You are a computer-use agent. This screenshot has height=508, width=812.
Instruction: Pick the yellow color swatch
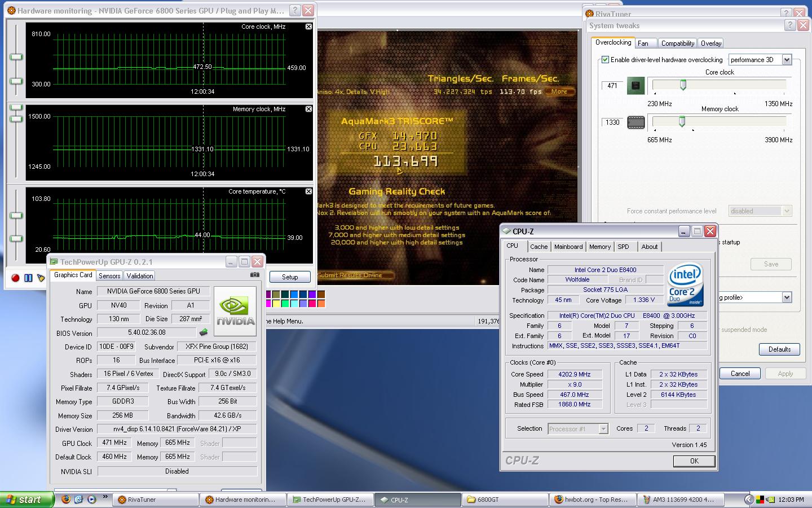click(x=276, y=304)
